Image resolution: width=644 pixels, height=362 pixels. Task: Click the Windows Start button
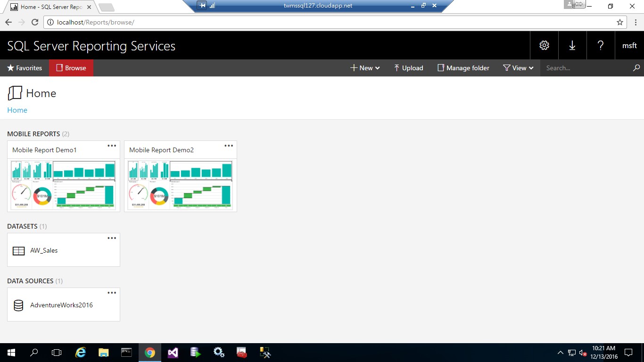(11, 353)
